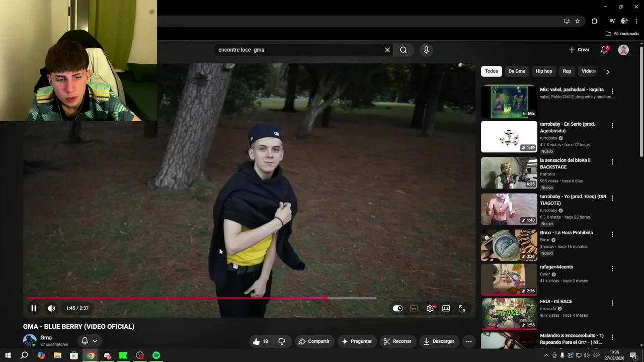Open Microsoft Store from the taskbar
This screenshot has width=644, height=362.
[74, 355]
